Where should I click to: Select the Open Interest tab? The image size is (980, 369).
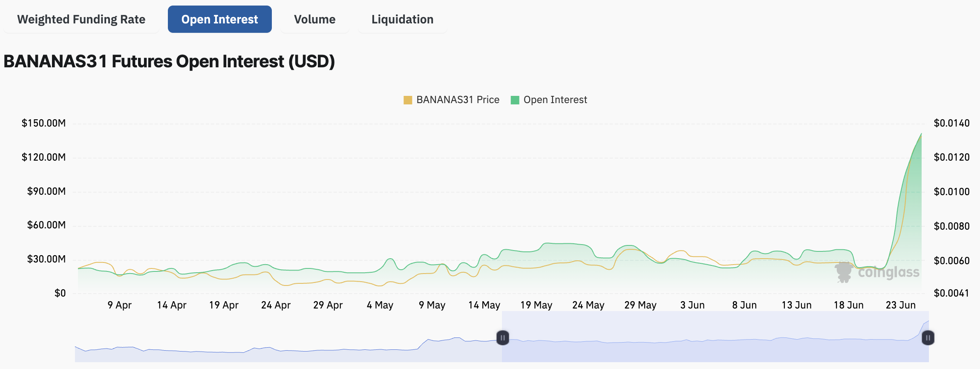pos(219,19)
